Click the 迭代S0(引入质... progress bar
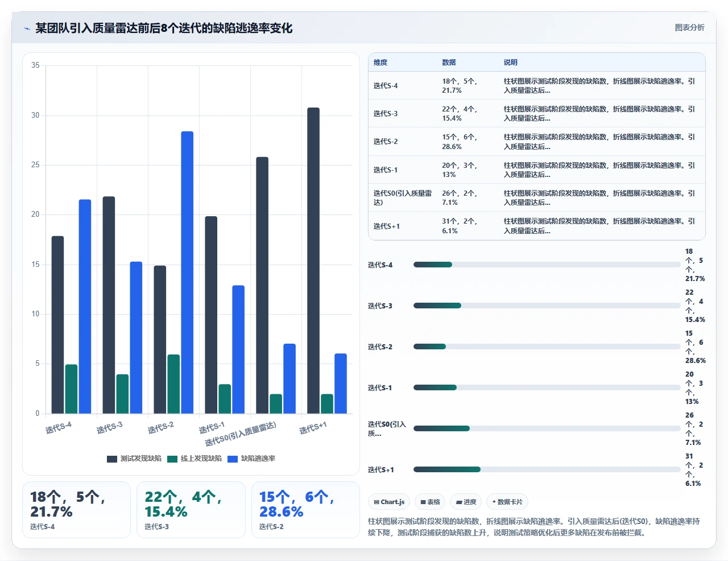The width and height of the screenshot is (728, 561). [547, 428]
